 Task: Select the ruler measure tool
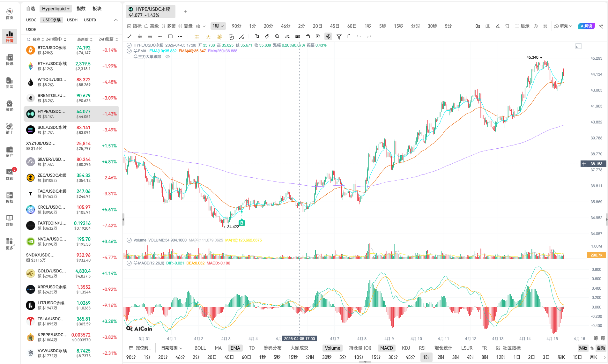(267, 36)
